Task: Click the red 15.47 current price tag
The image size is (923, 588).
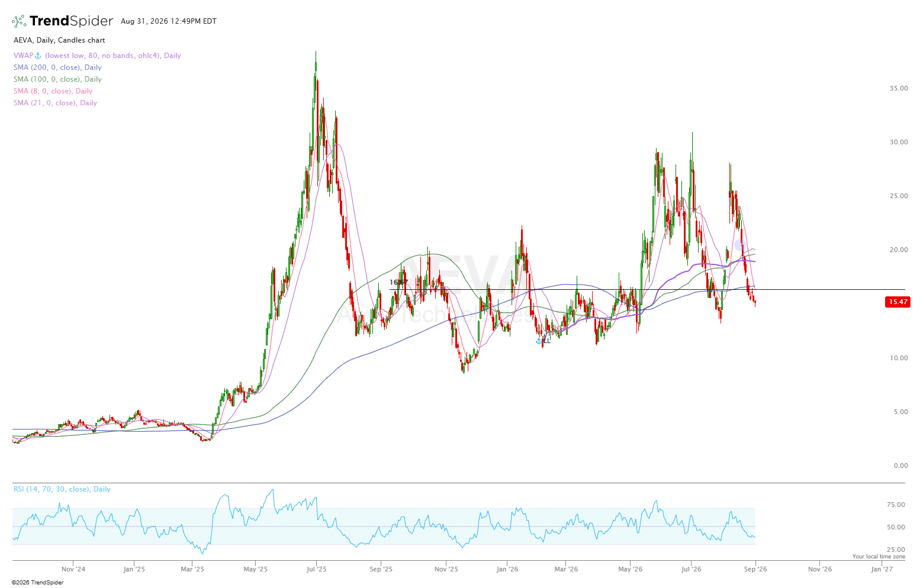Action: coord(898,302)
